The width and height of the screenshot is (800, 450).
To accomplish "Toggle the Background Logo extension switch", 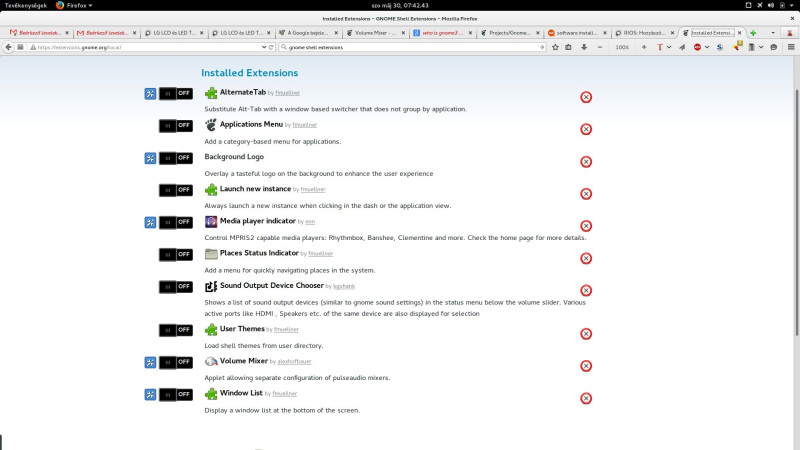I will click(x=176, y=158).
